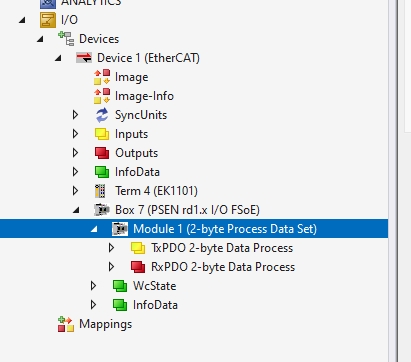The width and height of the screenshot is (411, 362).
Task: Click the red Outputs icon
Action: [102, 153]
